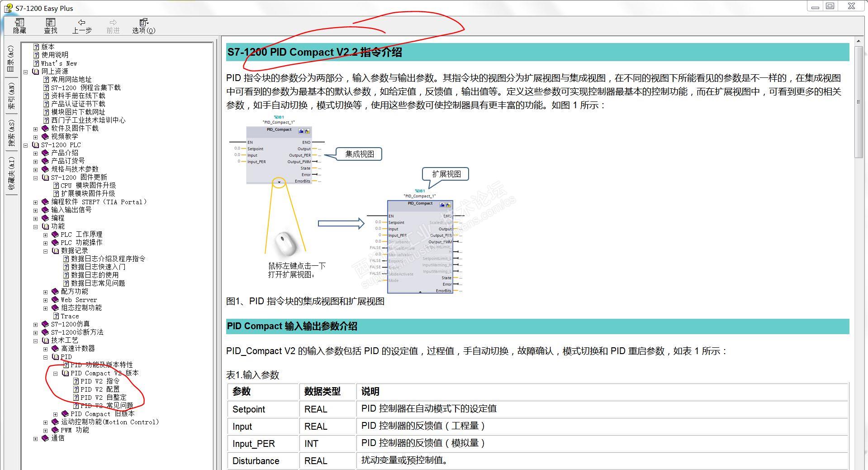Open the PID V2 自整定 topic
The image size is (868, 470).
coord(104,398)
